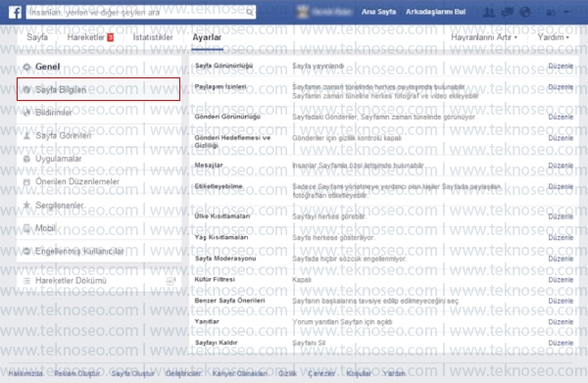Click the Engellenmiş Kullanıcılar icon
This screenshot has height=383, width=588.
point(26,251)
